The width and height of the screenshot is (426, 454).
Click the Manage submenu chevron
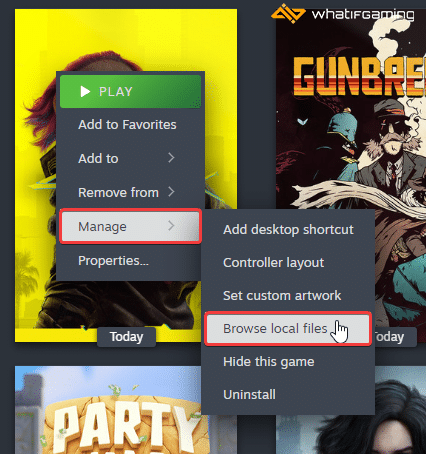click(x=171, y=226)
